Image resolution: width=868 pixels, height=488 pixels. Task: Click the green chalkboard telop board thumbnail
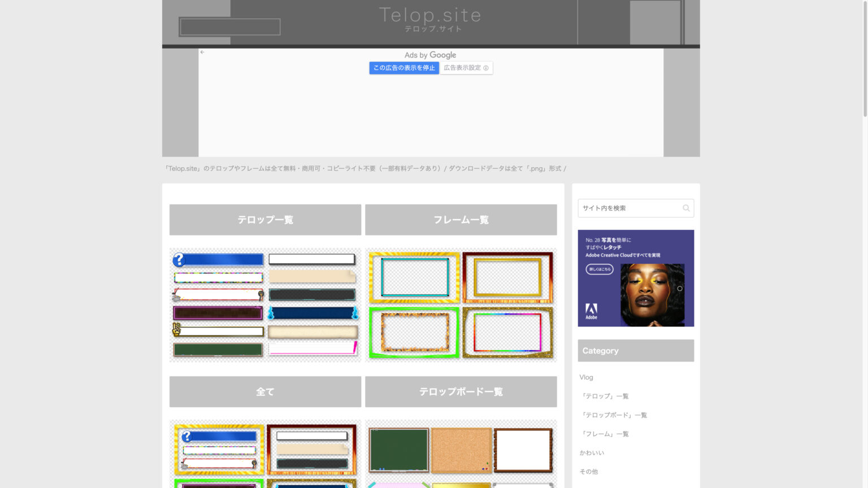(x=398, y=450)
